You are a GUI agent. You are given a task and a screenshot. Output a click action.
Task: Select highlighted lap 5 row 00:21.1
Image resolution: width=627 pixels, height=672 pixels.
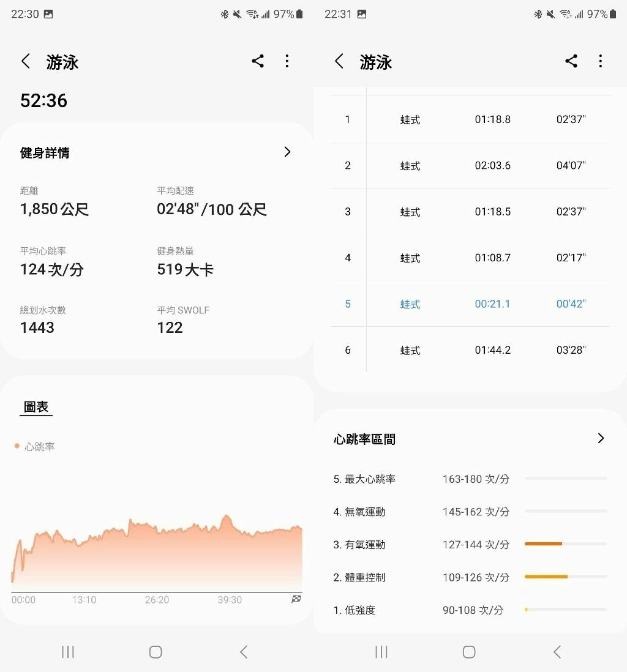(x=470, y=304)
